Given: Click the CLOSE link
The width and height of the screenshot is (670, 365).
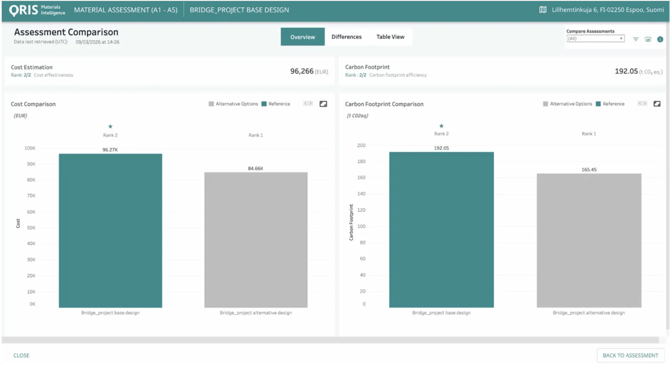Looking at the screenshot, I should tap(21, 355).
